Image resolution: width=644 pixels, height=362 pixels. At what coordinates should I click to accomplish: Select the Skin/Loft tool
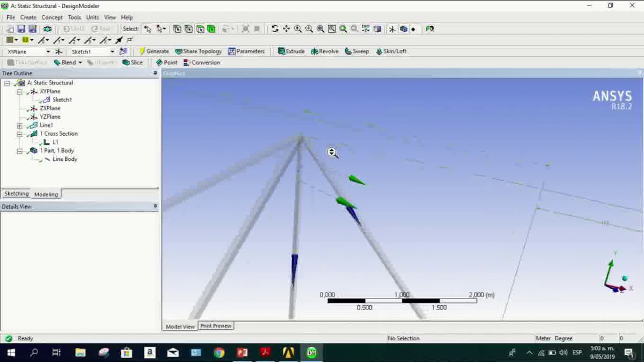coord(391,51)
